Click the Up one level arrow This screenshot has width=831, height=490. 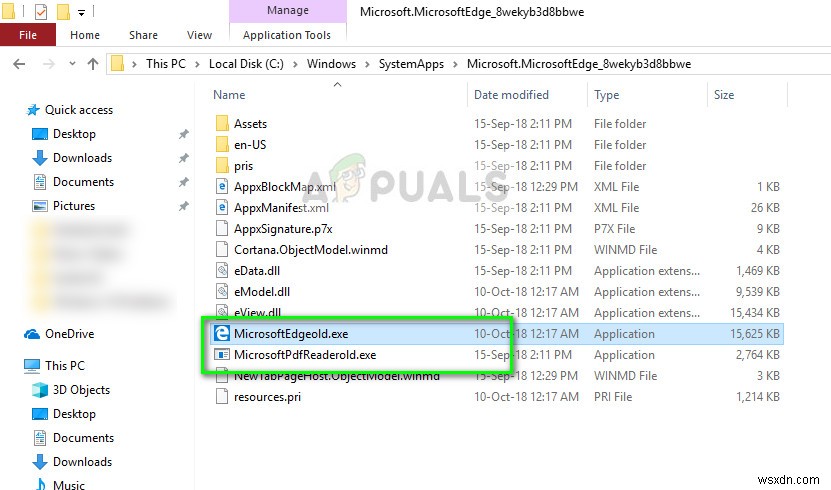pyautogui.click(x=93, y=64)
